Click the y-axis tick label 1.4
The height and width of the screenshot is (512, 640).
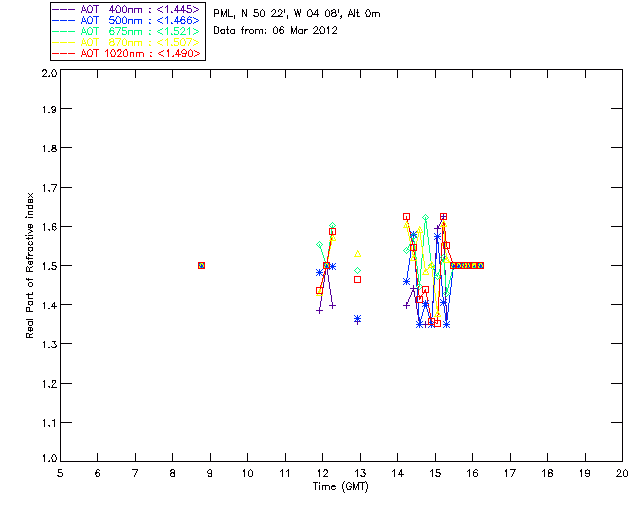click(x=49, y=305)
